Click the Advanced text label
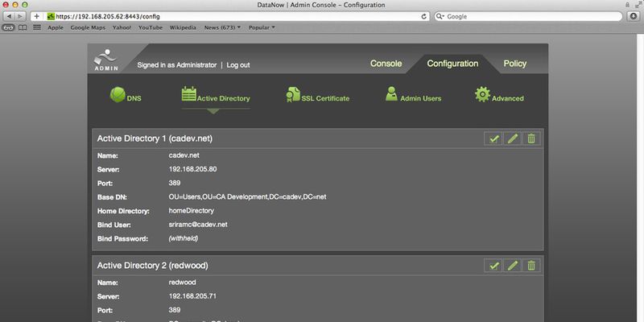644x322 pixels. 508,98
